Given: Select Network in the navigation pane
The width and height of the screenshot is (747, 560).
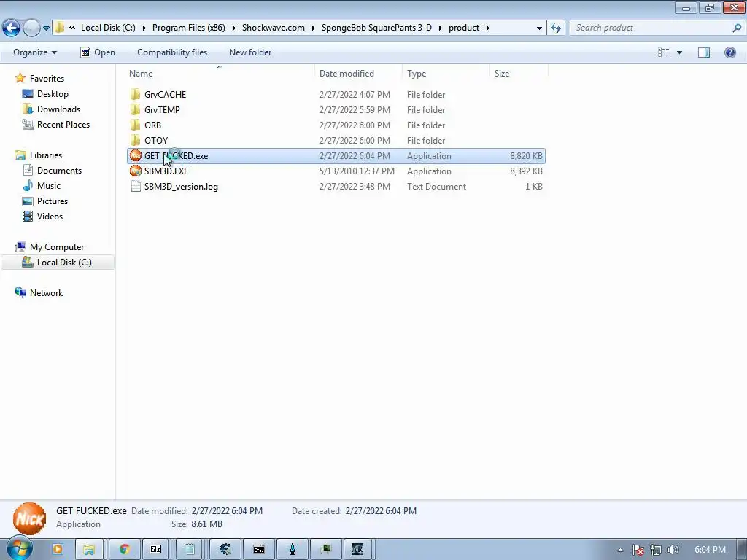Looking at the screenshot, I should 46,292.
